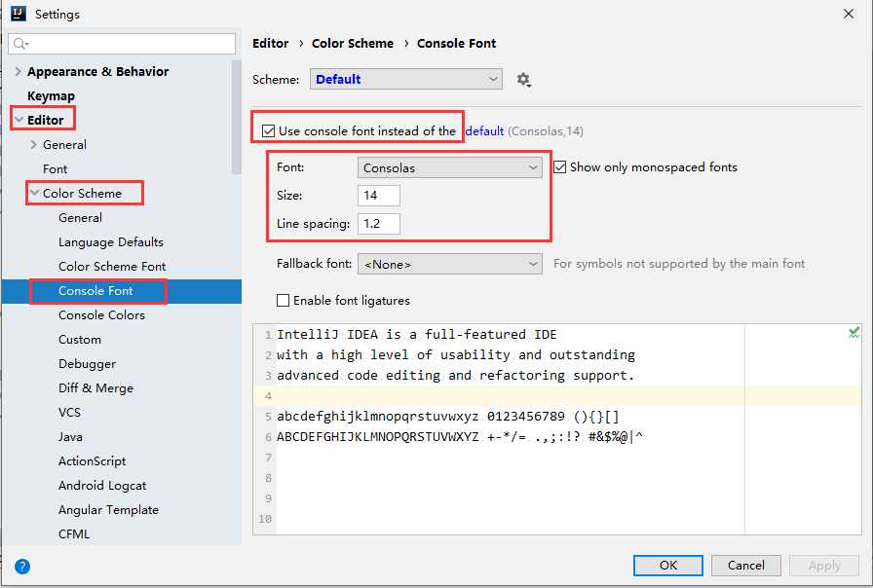Image resolution: width=873 pixels, height=588 pixels.
Task: Open the scheme gear actions menu
Action: (x=523, y=80)
